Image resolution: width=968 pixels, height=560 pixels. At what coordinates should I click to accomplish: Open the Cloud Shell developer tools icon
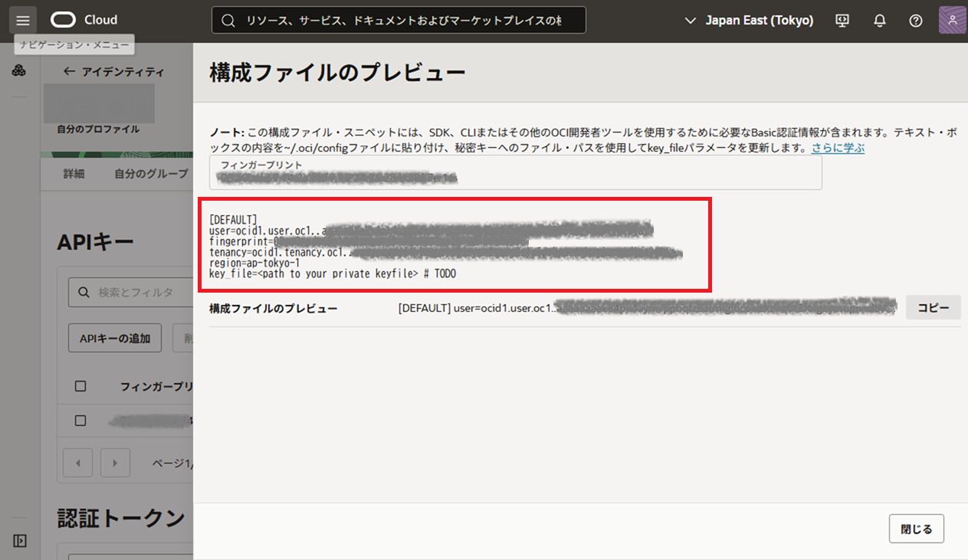point(842,21)
